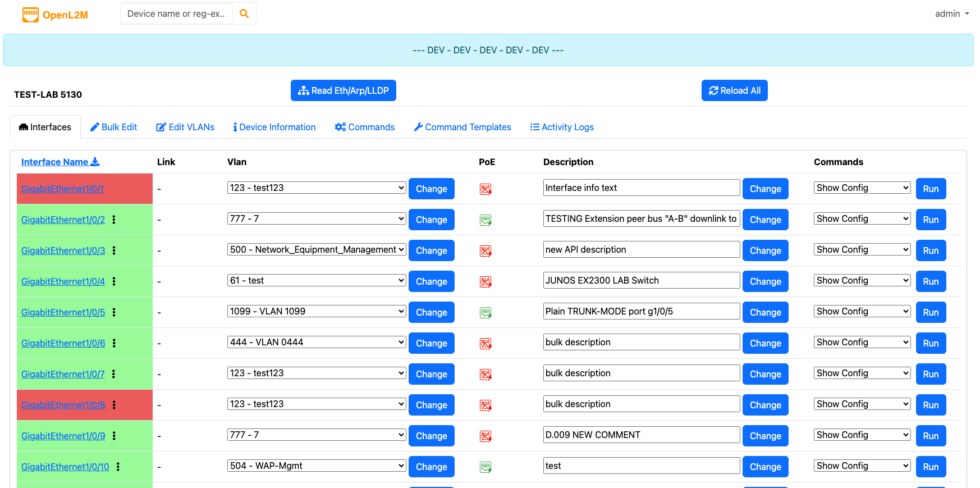Click the PoE icon in the GigabitEthernet1/0/4 row
This screenshot has height=488, width=980.
(x=486, y=282)
